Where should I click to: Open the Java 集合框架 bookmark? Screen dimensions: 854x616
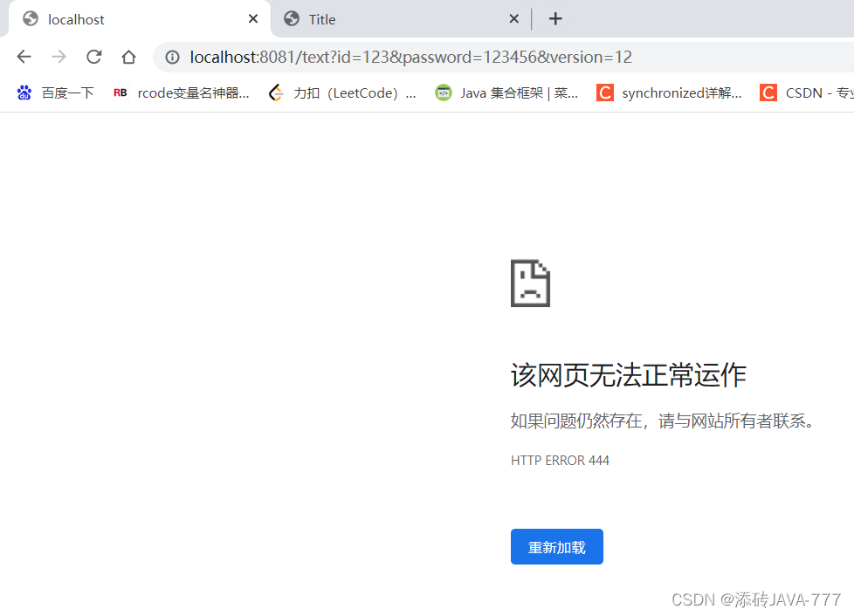506,93
